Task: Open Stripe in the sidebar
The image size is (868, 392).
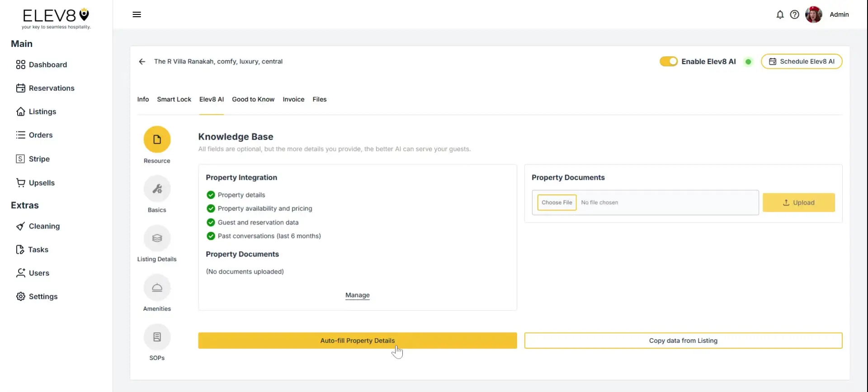Action: point(33,159)
